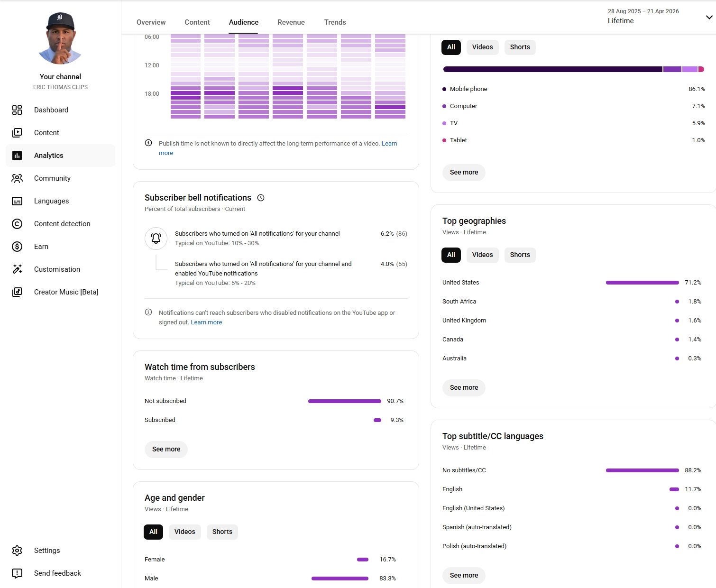Click the Customisation magic wand icon
Image resolution: width=716 pixels, height=588 pixels.
[17, 269]
